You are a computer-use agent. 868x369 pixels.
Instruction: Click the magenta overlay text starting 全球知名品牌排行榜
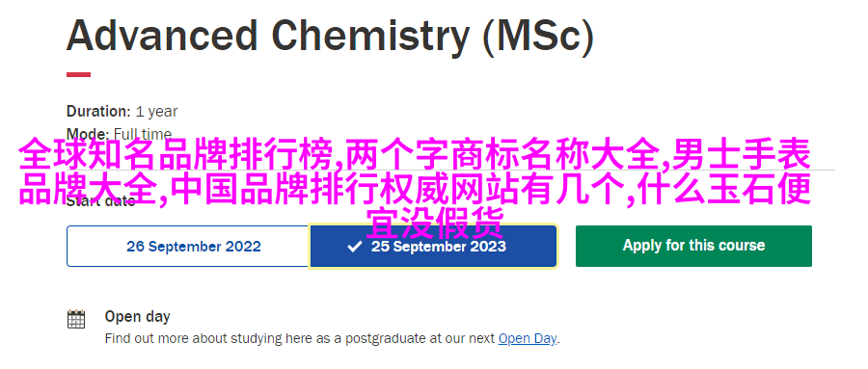click(415, 188)
